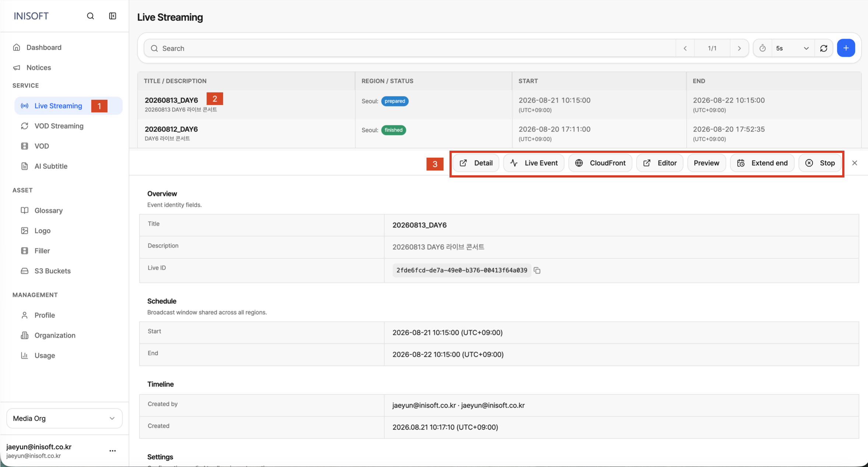Viewport: 868px width, 467px height.
Task: Click the auto-refresh timer icon
Action: 763,48
